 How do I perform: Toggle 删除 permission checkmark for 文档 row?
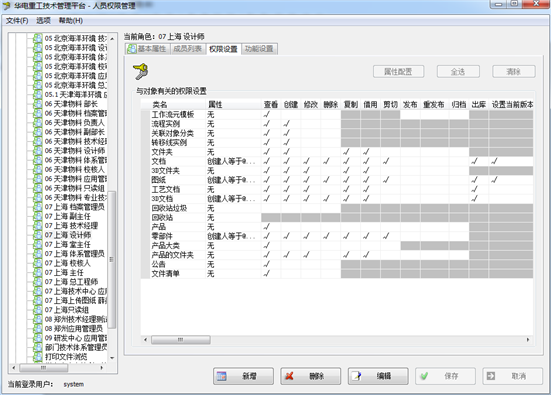(326, 161)
